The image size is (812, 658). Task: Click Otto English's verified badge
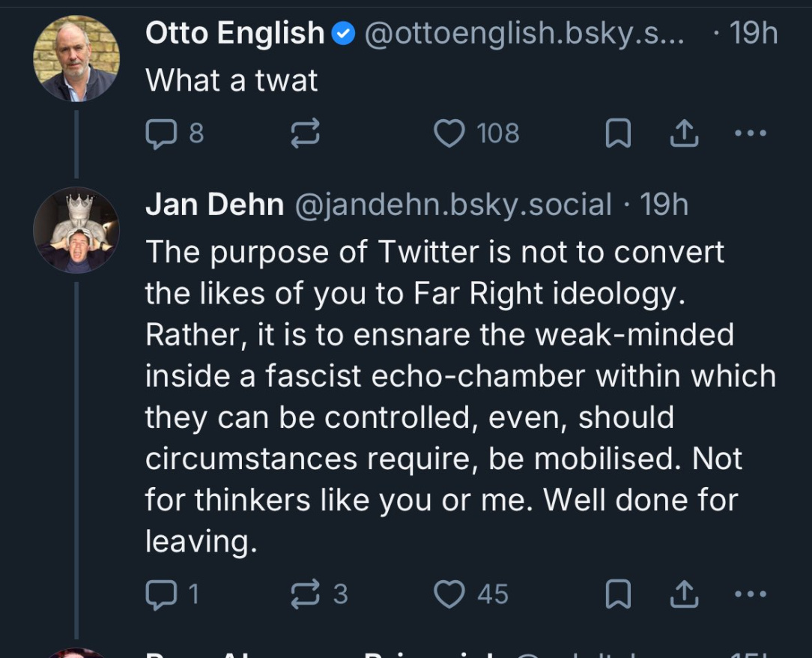343,34
